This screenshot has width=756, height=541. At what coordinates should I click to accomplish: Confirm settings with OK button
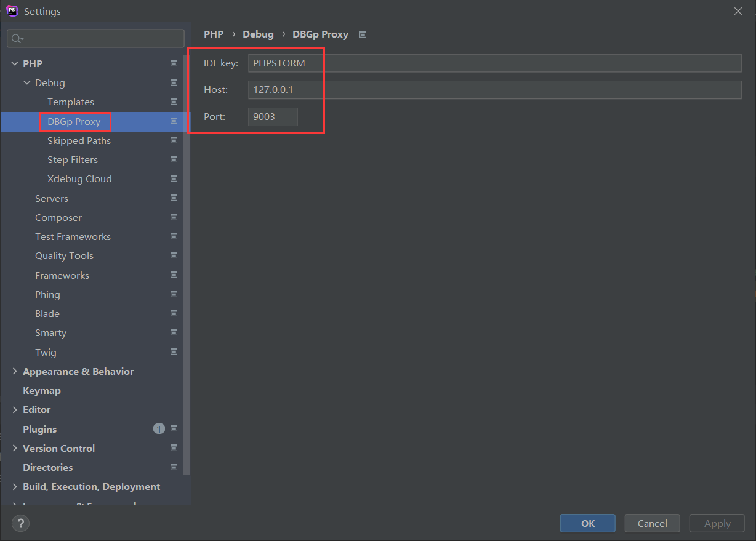point(587,523)
